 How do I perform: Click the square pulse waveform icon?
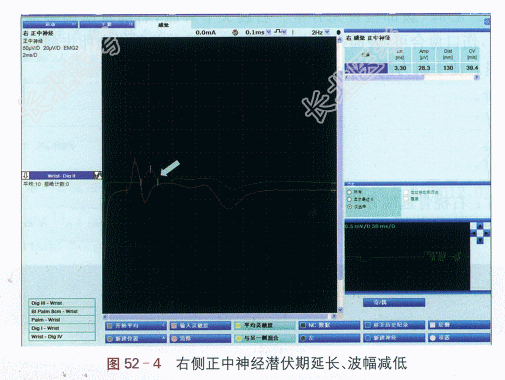tap(278, 31)
